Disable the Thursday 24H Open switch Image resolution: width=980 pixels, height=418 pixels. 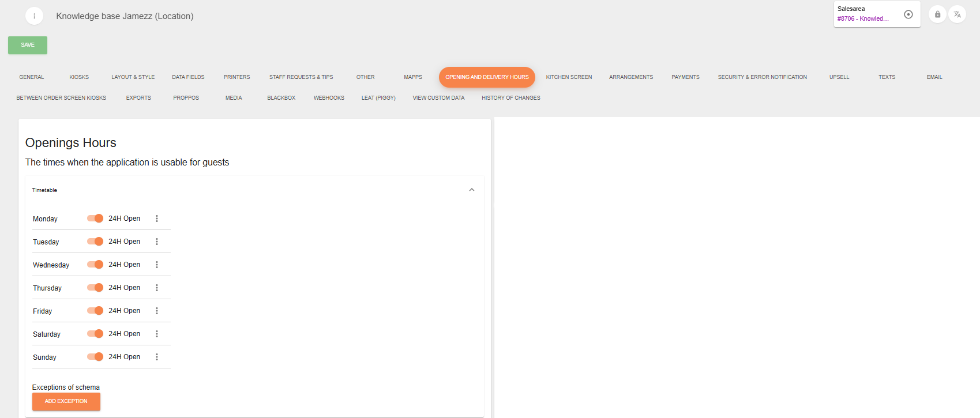[95, 288]
